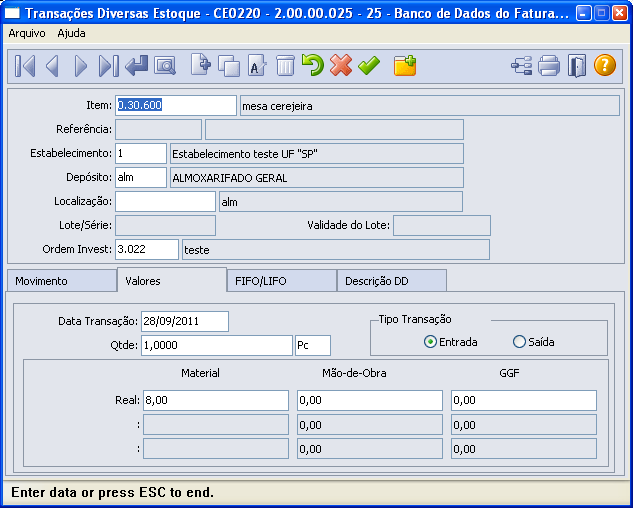Go to previous record arrow icon
Viewport: 633px width, 508px height.
pyautogui.click(x=52, y=65)
